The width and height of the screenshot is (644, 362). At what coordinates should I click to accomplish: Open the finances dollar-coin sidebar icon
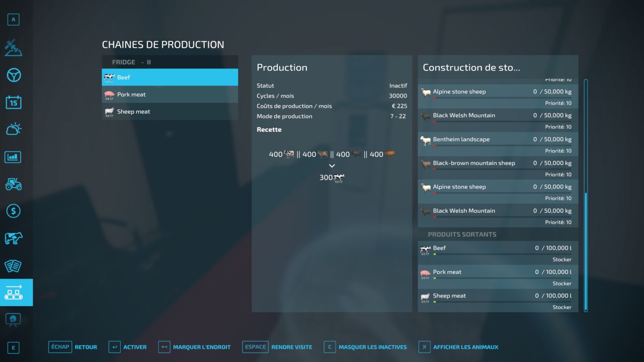[13, 211]
